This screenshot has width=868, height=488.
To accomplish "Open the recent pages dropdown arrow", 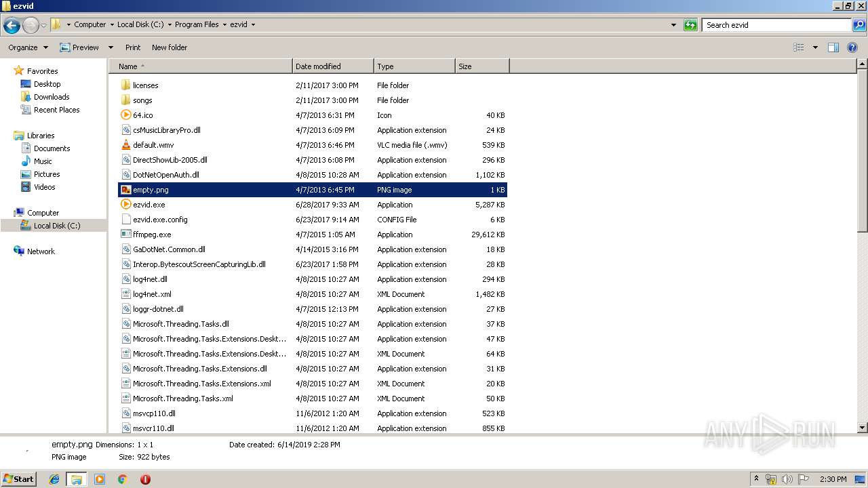I will [44, 26].
